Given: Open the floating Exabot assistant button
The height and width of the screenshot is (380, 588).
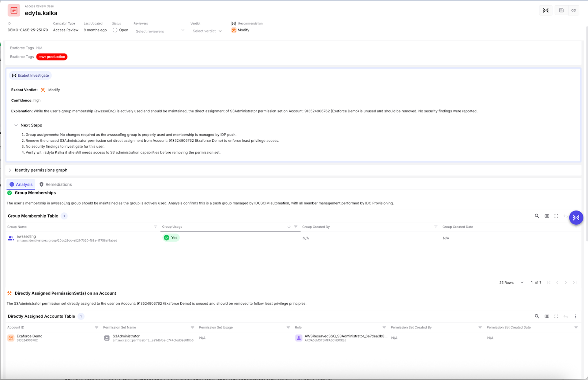Looking at the screenshot, I should pos(576,218).
